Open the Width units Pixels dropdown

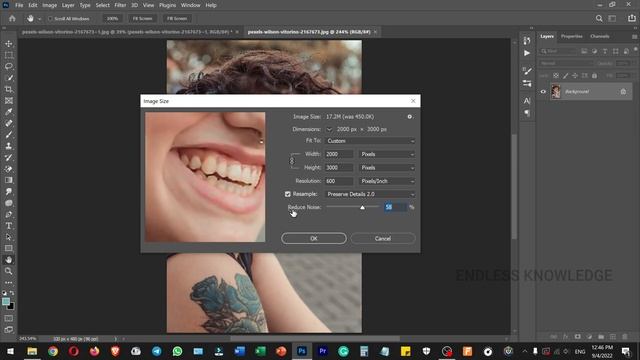tap(387, 154)
